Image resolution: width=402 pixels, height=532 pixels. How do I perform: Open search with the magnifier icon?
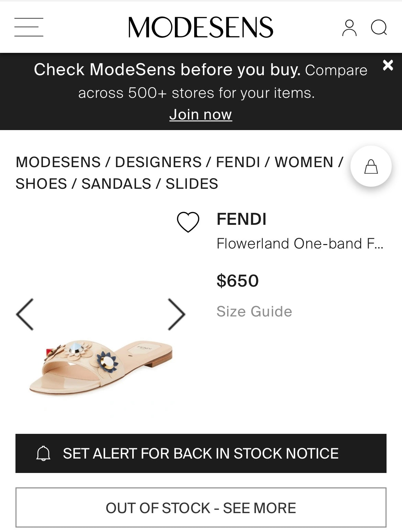tap(379, 28)
